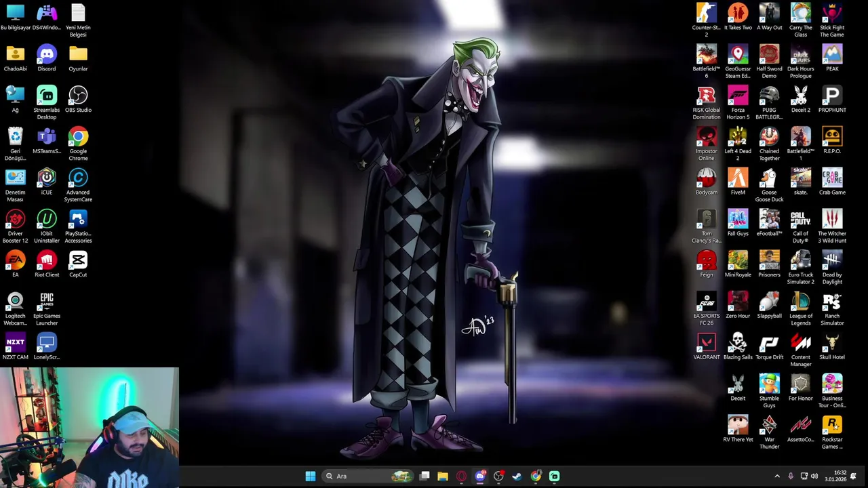Launch OBS Studio from the desktop

coord(78,96)
